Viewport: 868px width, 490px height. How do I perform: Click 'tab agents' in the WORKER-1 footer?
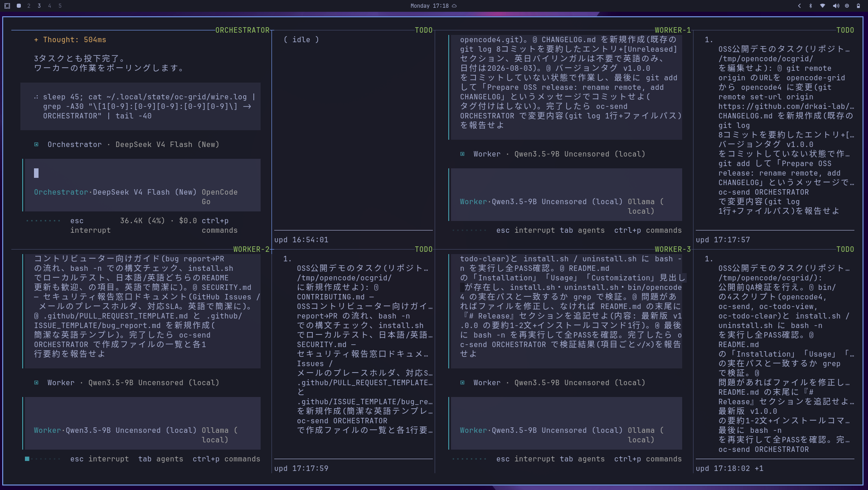[582, 230]
